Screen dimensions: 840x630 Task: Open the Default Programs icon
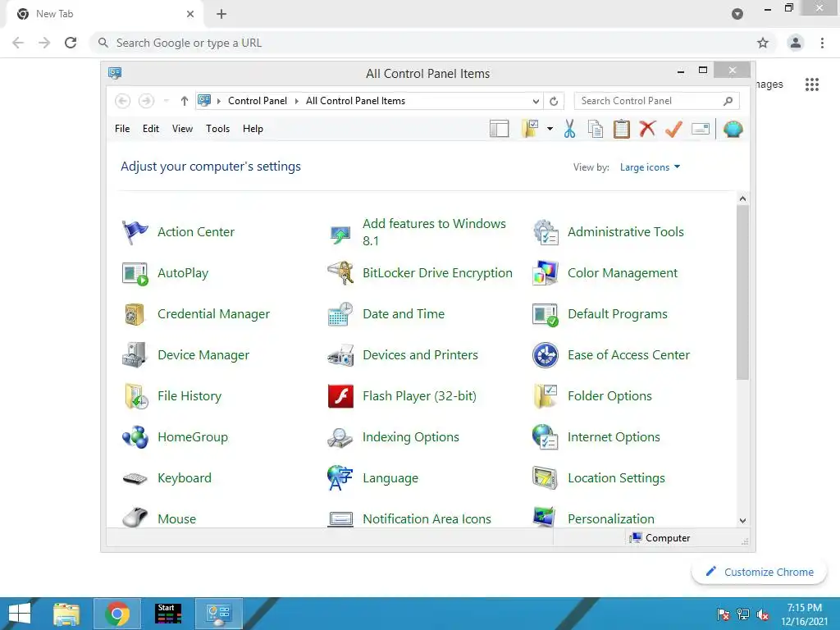pyautogui.click(x=546, y=314)
